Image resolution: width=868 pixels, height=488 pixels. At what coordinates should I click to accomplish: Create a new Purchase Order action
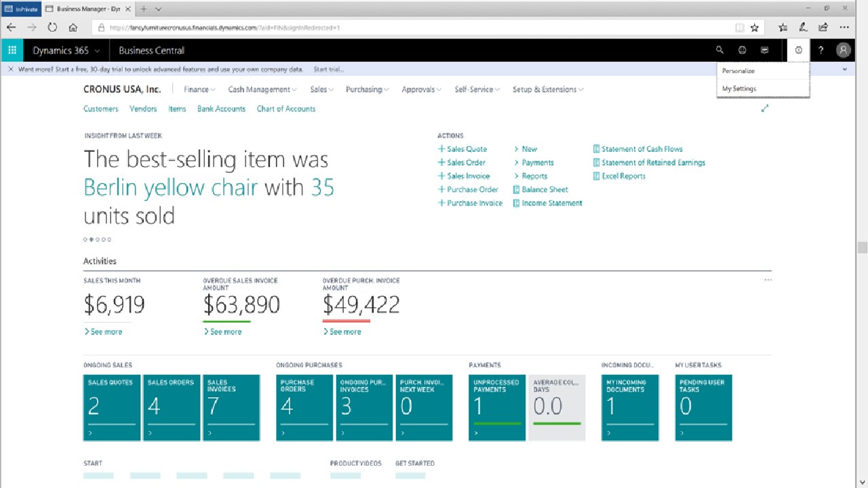[468, 190]
